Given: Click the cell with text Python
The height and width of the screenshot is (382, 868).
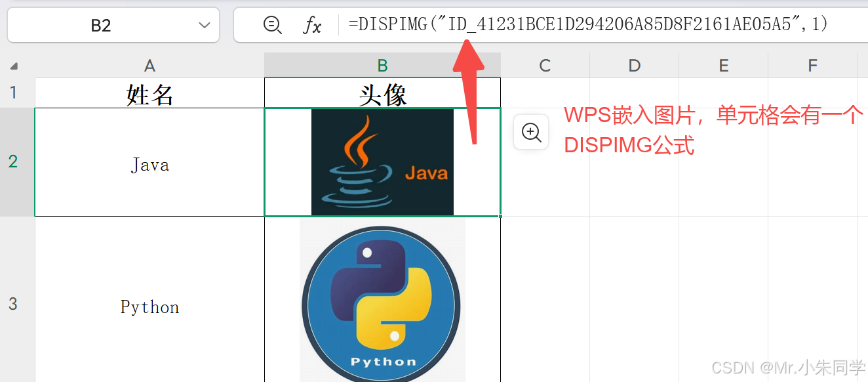Looking at the screenshot, I should tap(149, 299).
